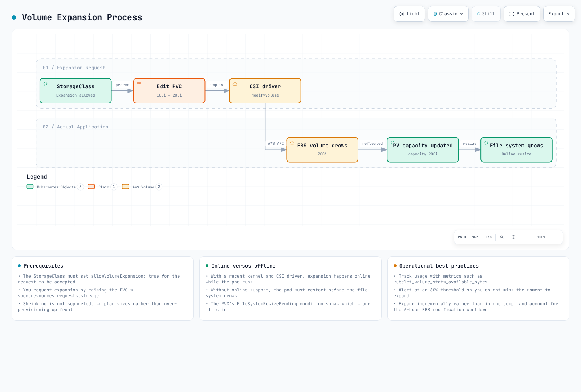
Task: Select the File system grows node
Action: pos(516,150)
